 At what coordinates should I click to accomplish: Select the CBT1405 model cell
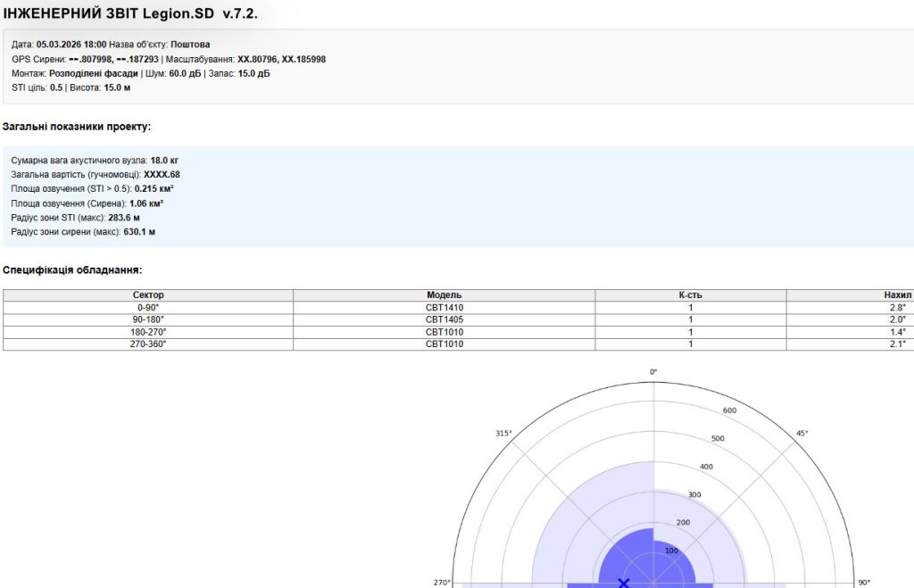tap(444, 319)
